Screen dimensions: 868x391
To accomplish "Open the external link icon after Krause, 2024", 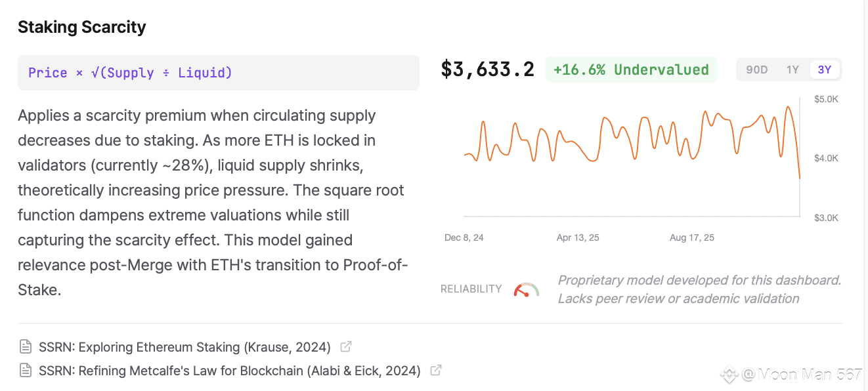I will pos(345,346).
